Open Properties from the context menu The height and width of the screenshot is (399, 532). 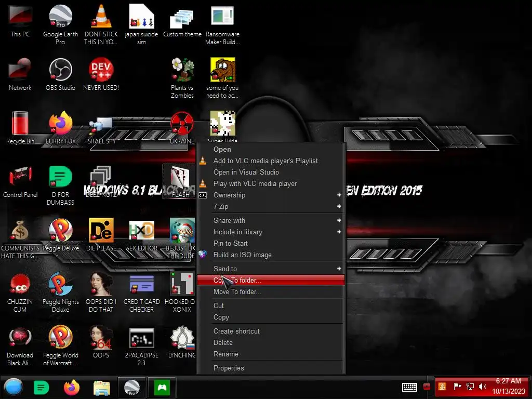pos(271,368)
